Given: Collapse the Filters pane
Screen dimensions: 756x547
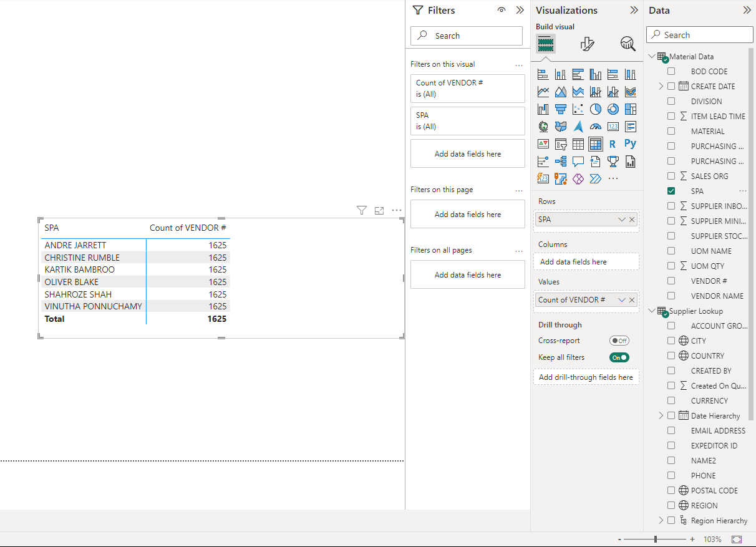Looking at the screenshot, I should [520, 10].
